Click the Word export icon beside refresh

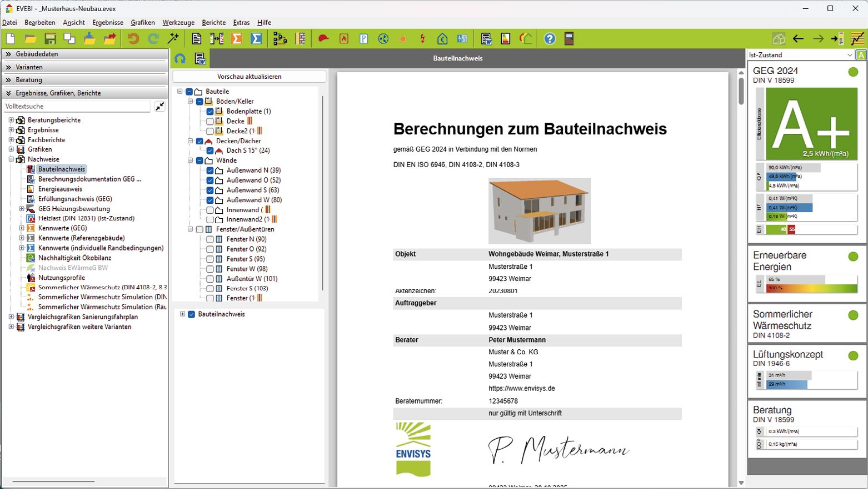tap(200, 58)
